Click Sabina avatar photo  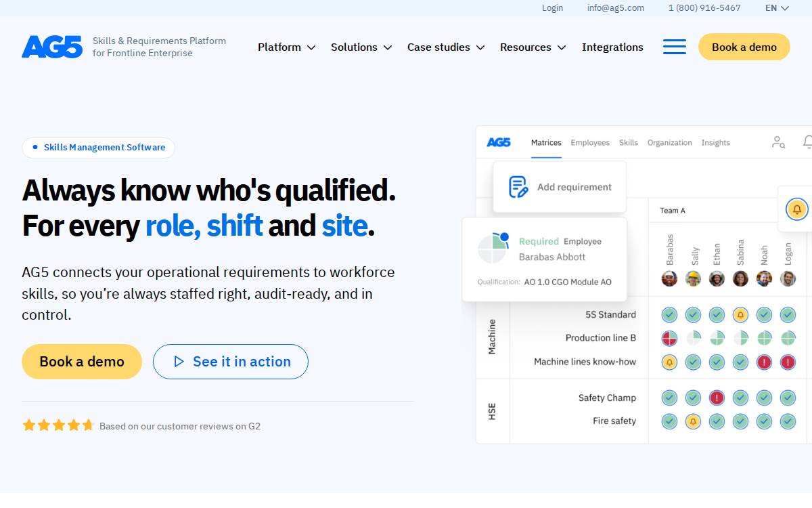[740, 278]
